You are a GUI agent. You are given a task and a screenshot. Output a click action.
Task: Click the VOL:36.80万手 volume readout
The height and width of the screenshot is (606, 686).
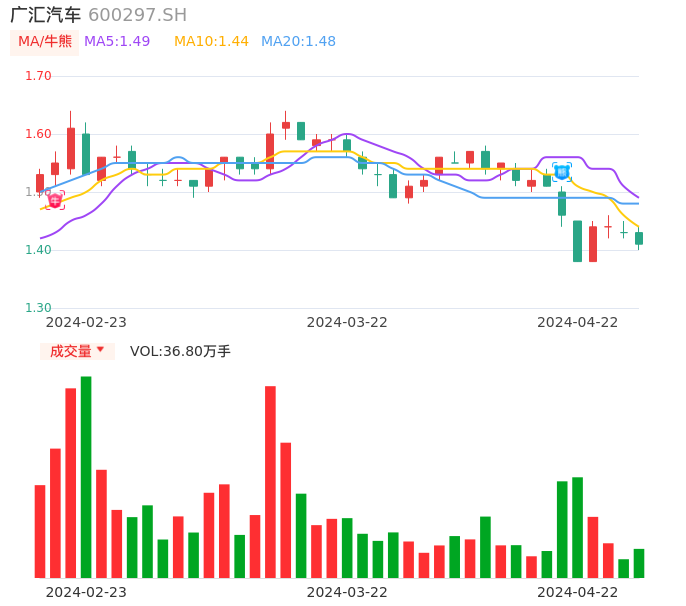click(x=180, y=351)
